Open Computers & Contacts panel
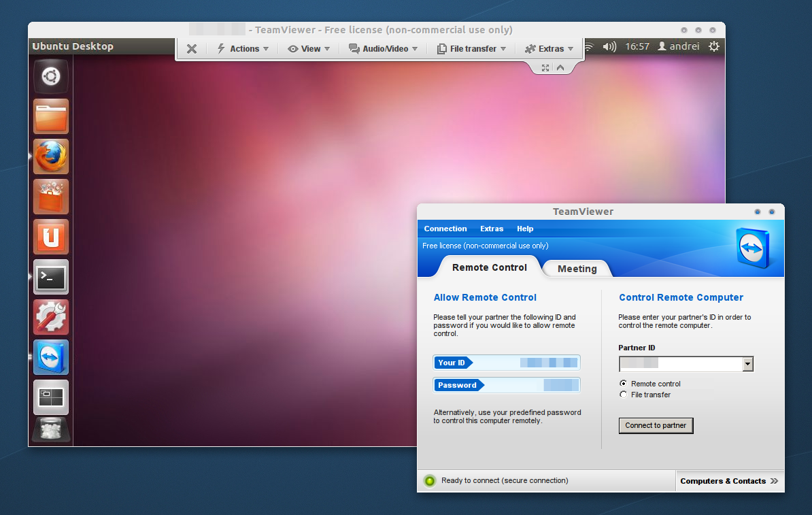 point(729,481)
